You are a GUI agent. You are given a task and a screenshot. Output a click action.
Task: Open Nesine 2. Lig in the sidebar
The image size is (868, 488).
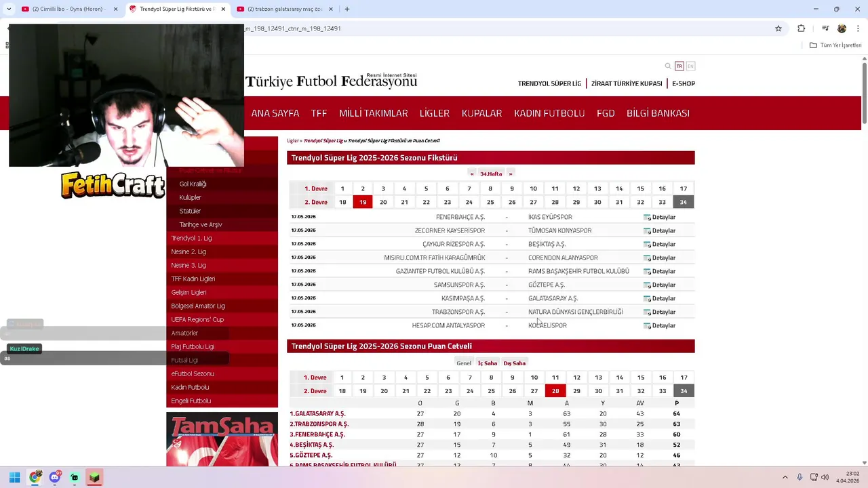coord(189,251)
